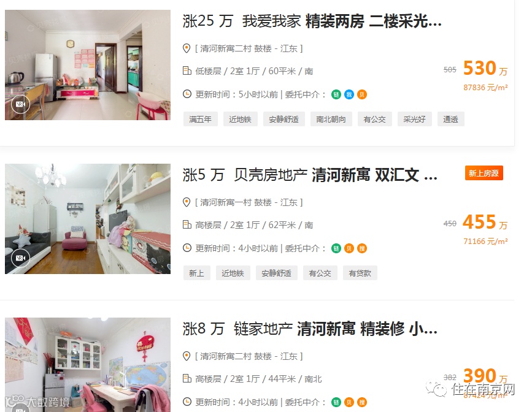This screenshot has width=532, height=412.
Task: Open listing titled 涨5万 贝壳房地产 清河新寓
Action: [310, 175]
